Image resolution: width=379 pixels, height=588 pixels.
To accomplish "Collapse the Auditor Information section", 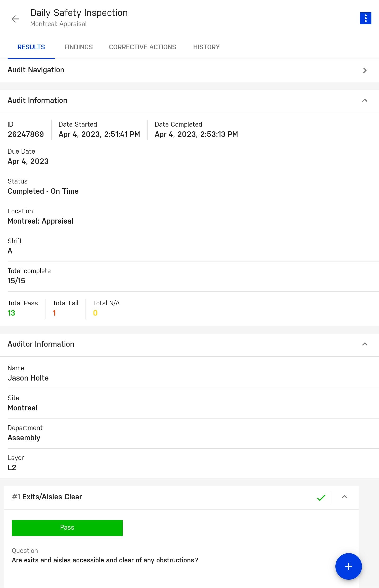I will click(x=365, y=344).
